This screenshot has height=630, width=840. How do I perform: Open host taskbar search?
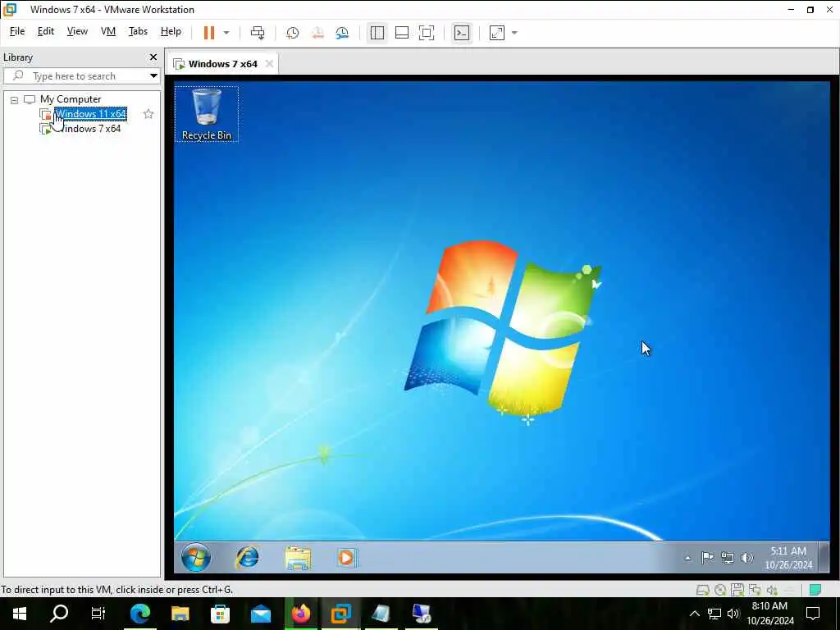click(x=59, y=614)
